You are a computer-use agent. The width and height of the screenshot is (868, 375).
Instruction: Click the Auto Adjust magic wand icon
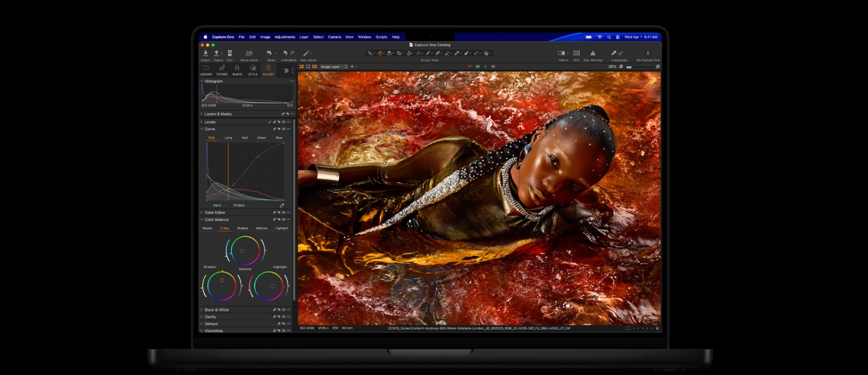(x=307, y=54)
